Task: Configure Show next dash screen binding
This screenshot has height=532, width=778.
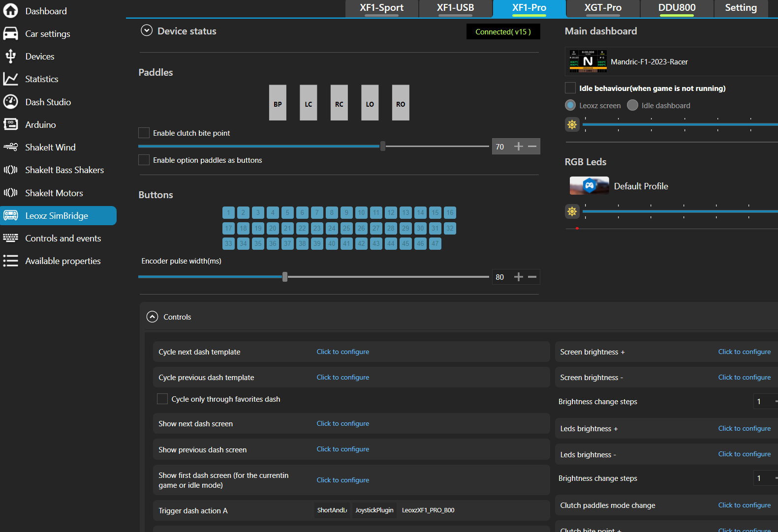Action: tap(343, 423)
